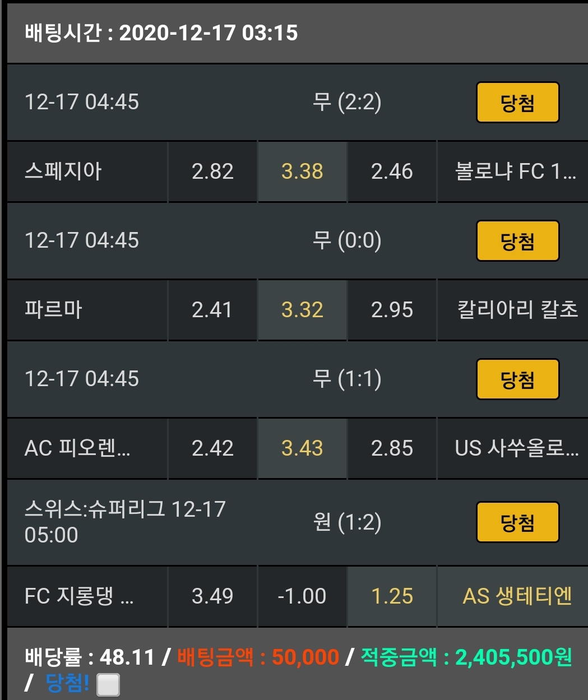Click the -1.00 handicap cell
Image resolution: width=588 pixels, height=700 pixels.
tap(302, 596)
